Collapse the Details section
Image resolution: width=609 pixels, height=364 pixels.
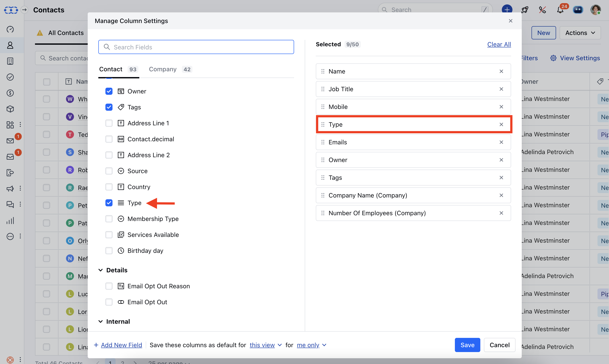(101, 270)
